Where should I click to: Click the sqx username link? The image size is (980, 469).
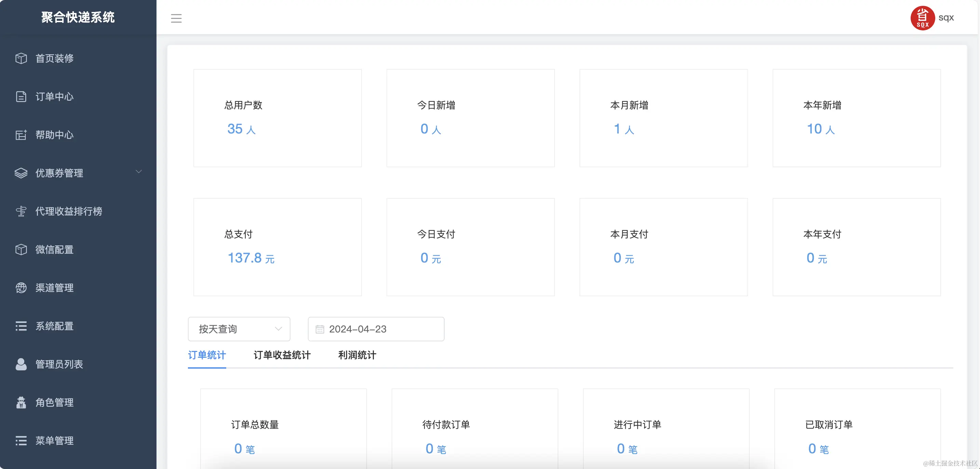946,17
